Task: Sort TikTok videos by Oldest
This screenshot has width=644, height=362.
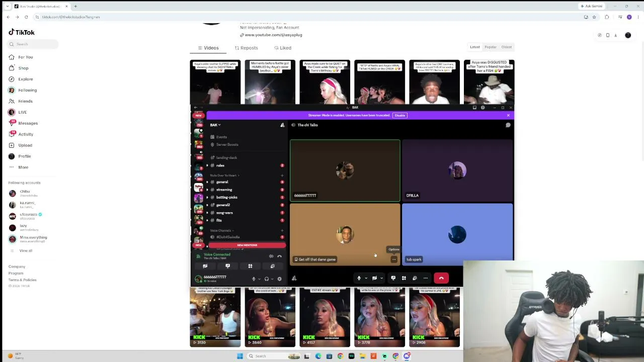Action: click(x=507, y=47)
